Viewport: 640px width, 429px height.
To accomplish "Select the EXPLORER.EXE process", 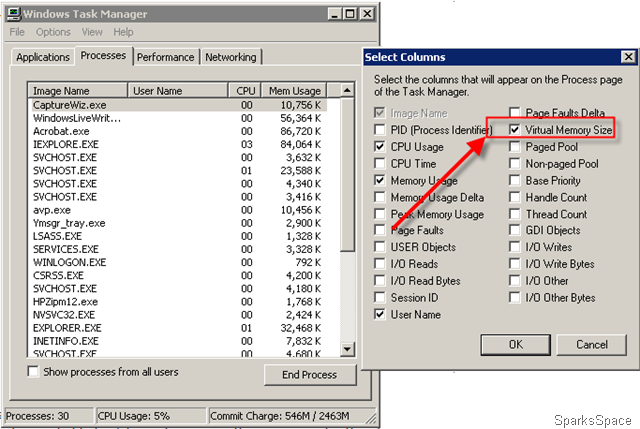I will point(179,328).
